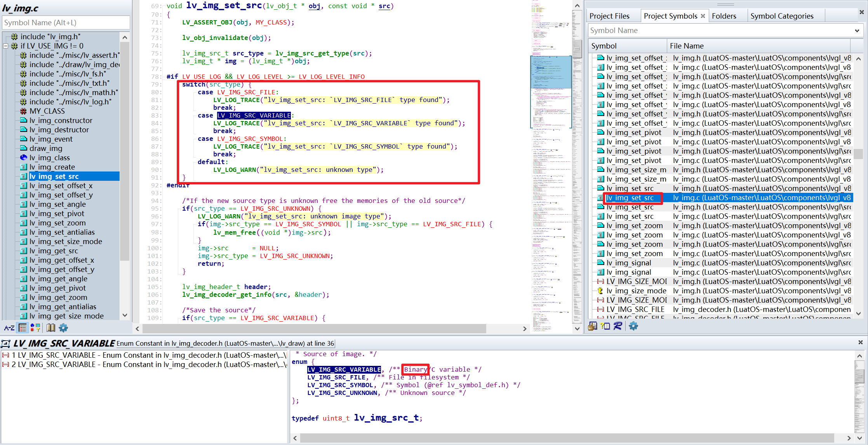Open symbol window settings gear

63,328
